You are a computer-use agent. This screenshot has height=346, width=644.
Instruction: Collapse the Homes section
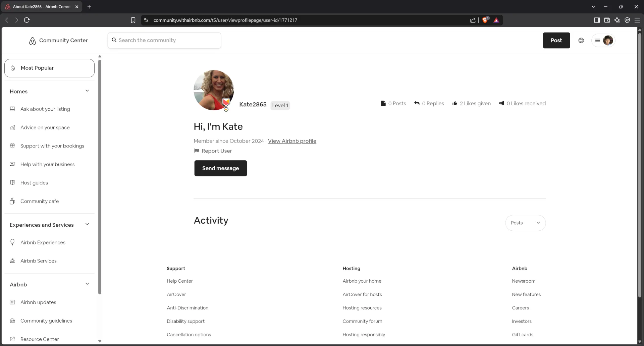(x=87, y=91)
